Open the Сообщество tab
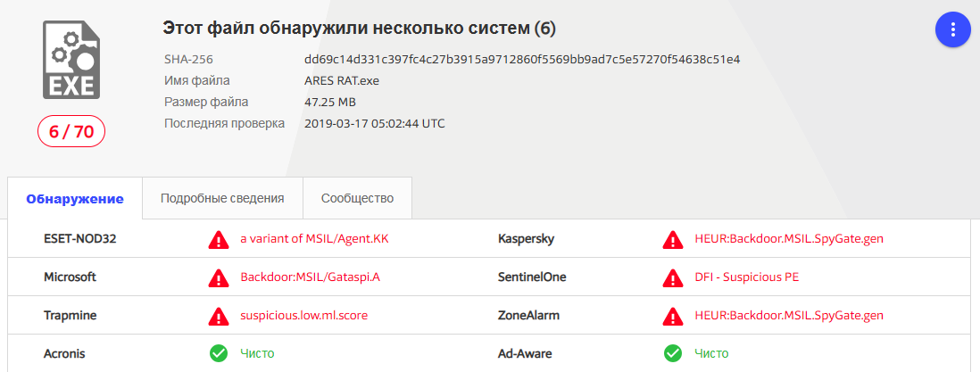The image size is (980, 372). point(357,198)
